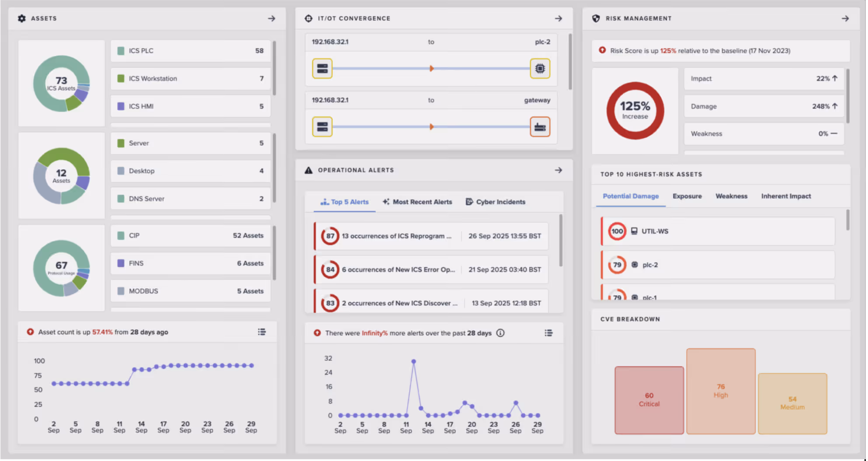Viewport: 868px width, 461px height.
Task: Click info icon next to 28 days alerts
Action: tap(500, 333)
